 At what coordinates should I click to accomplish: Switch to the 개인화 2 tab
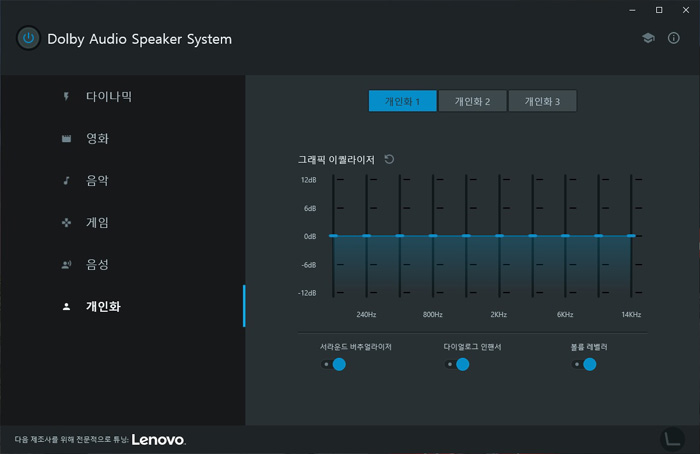click(472, 101)
